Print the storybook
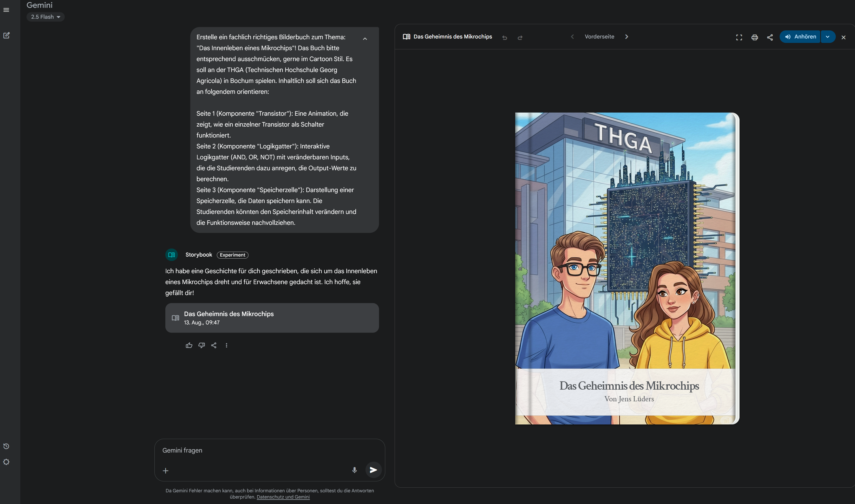The height and width of the screenshot is (504, 855). (754, 37)
